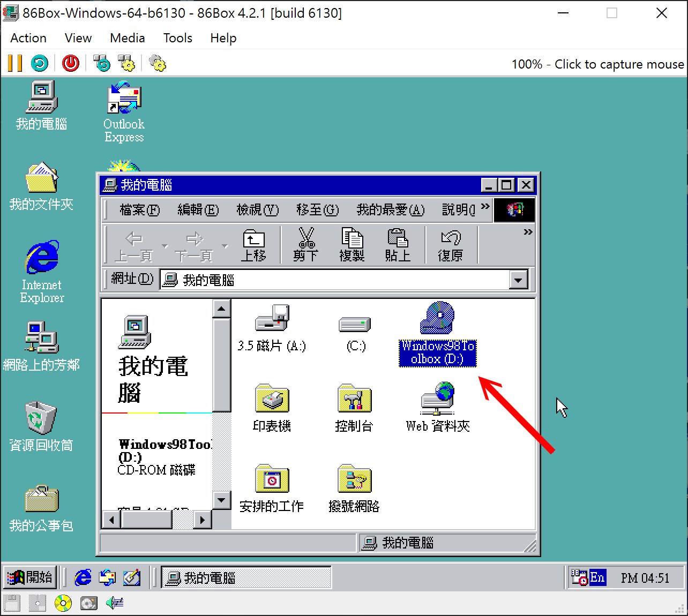Click the 複製 copy toolbar button

click(352, 245)
